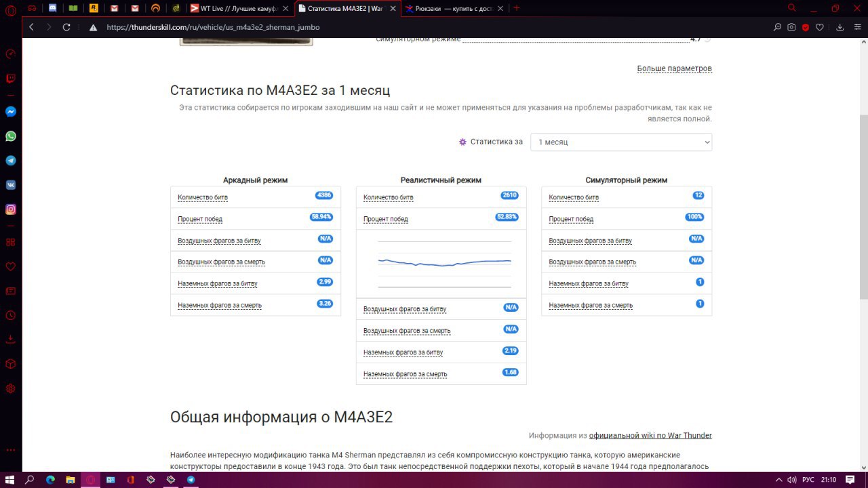Image resolution: width=868 pixels, height=488 pixels.
Task: Open a new tab with plus button
Action: point(517,8)
